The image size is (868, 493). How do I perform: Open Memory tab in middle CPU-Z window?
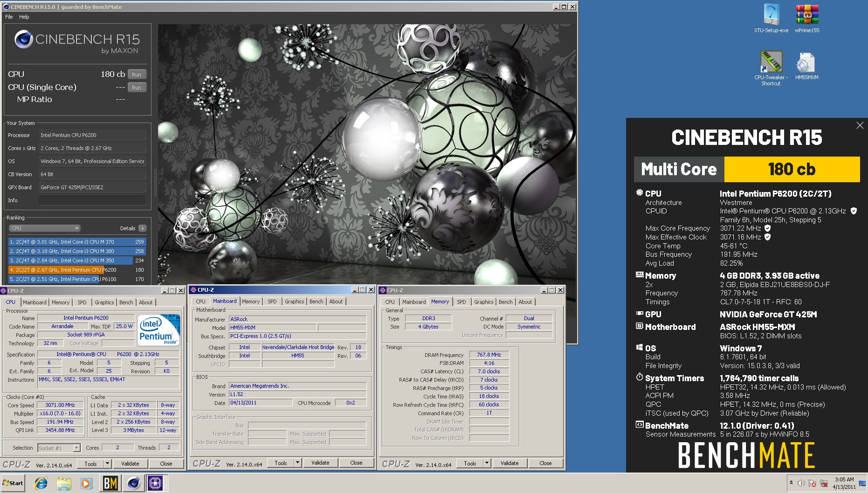251,301
